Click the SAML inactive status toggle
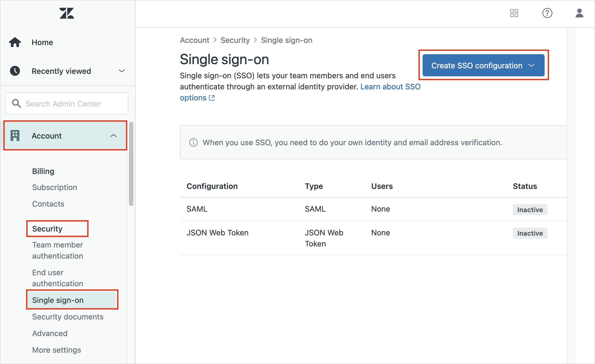This screenshot has width=595, height=364. [530, 209]
